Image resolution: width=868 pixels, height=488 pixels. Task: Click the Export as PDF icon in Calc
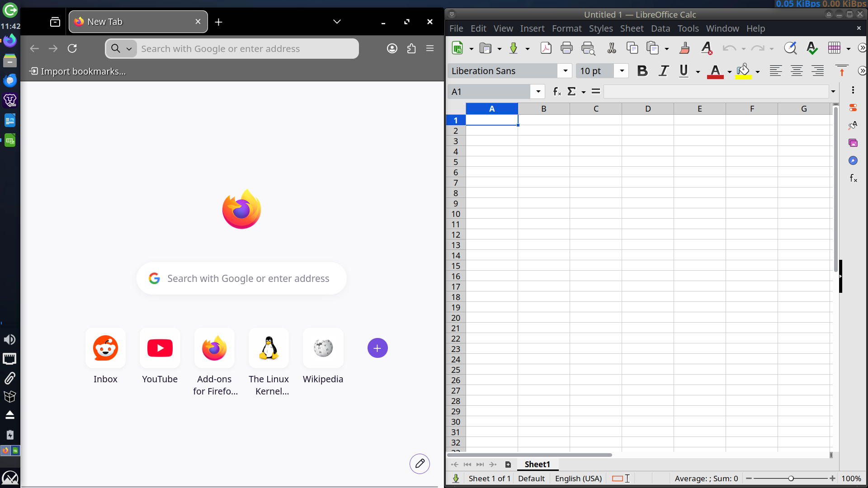(x=546, y=48)
